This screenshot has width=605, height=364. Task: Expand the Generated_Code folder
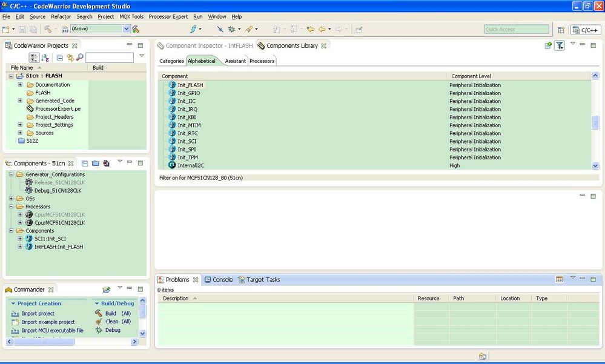20,101
